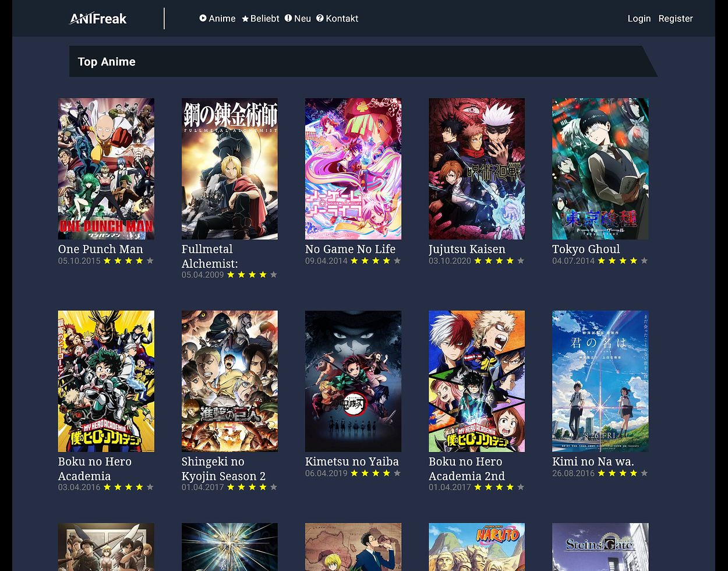This screenshot has height=571, width=728.
Task: Click the date 04.07.2014
Action: tap(573, 261)
